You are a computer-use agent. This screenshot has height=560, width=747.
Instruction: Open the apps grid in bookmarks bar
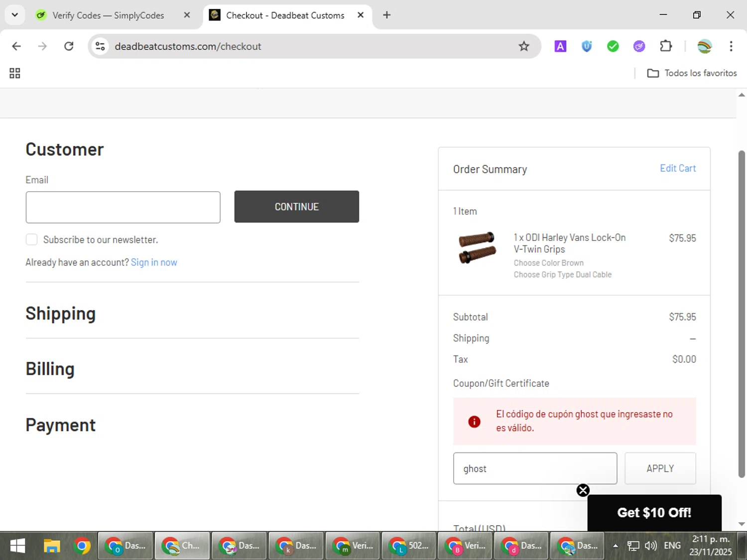coord(15,73)
